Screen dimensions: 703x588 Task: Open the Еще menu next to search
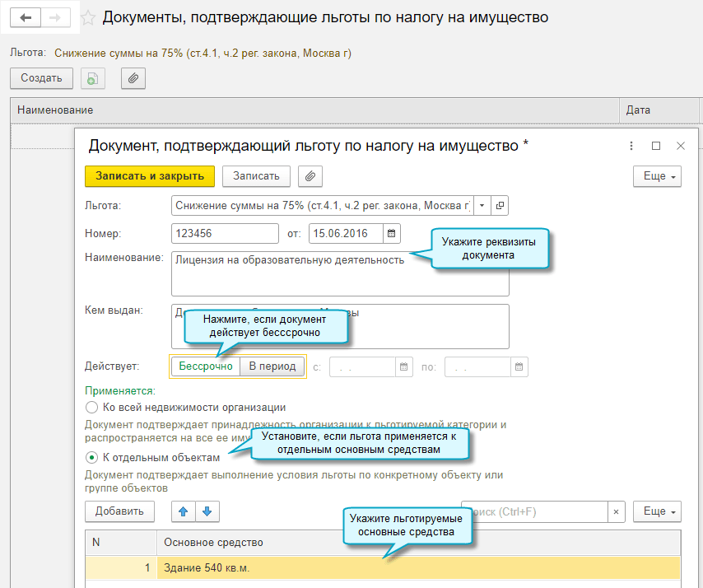click(656, 511)
